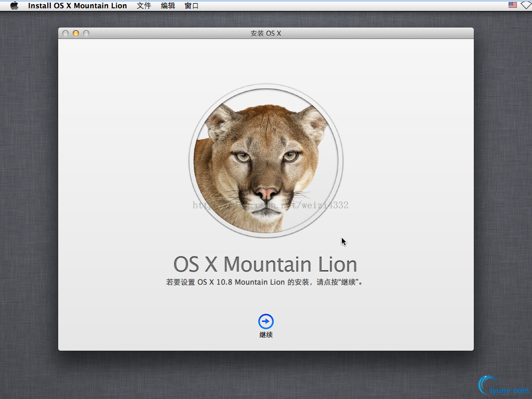Minimize the window with the yellow button
The width and height of the screenshot is (532, 399).
76,33
